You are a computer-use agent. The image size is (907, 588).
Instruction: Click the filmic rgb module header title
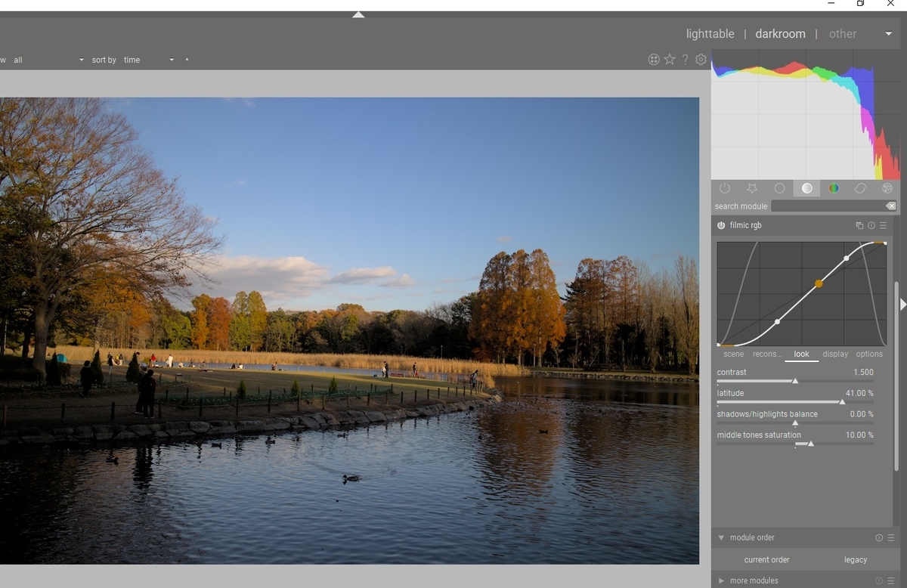[746, 225]
